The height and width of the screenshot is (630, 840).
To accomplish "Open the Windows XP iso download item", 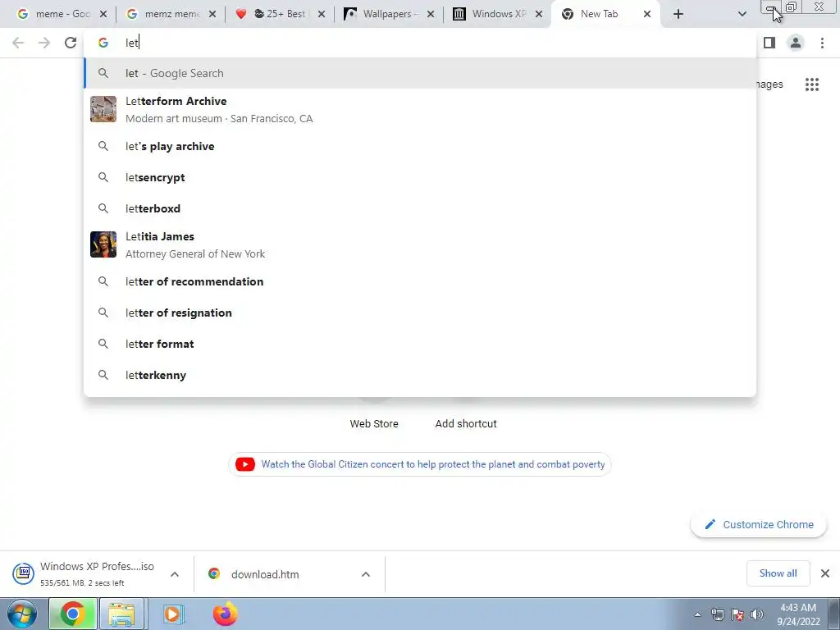I will click(x=84, y=573).
